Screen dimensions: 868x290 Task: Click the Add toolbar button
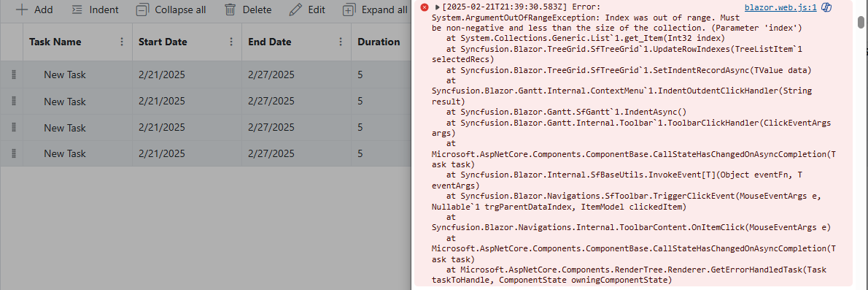[x=34, y=9]
